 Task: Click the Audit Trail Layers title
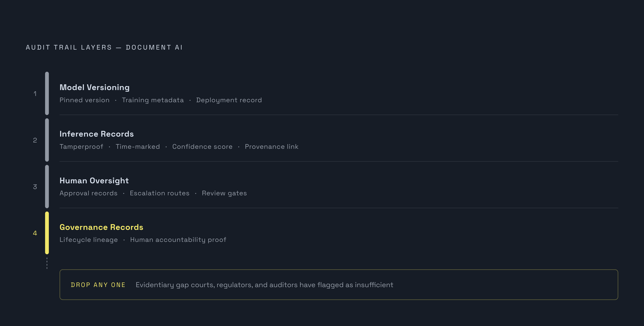click(104, 47)
